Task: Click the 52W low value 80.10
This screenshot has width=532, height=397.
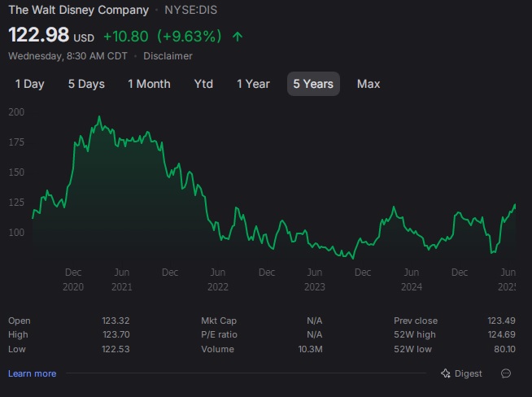Action: 504,349
